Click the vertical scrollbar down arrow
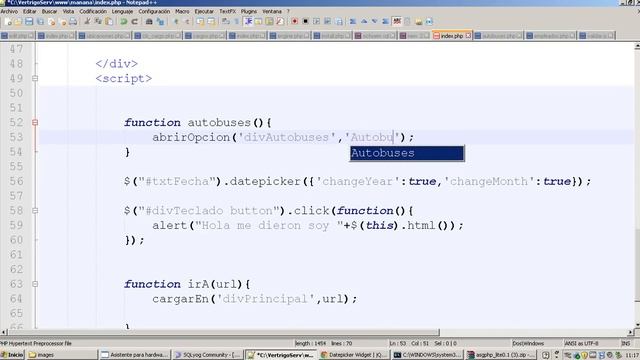Viewport: 640px width, 360px height. point(637,325)
